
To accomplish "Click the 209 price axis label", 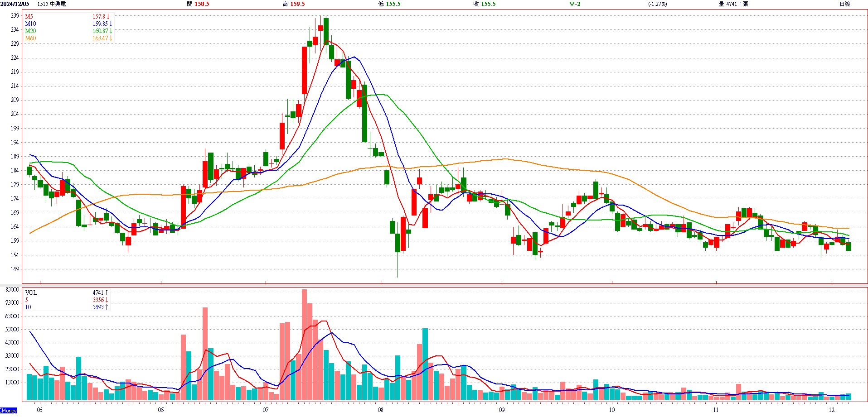I will pos(15,100).
